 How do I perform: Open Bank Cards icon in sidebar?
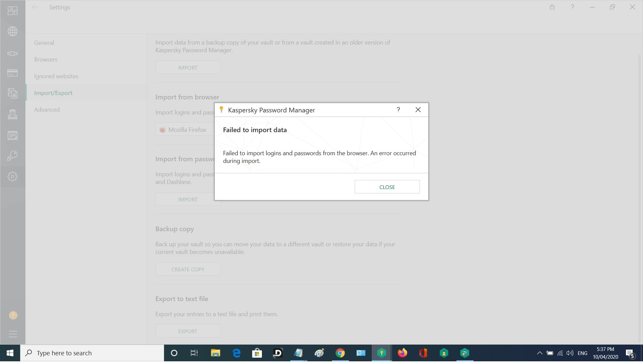[12, 73]
